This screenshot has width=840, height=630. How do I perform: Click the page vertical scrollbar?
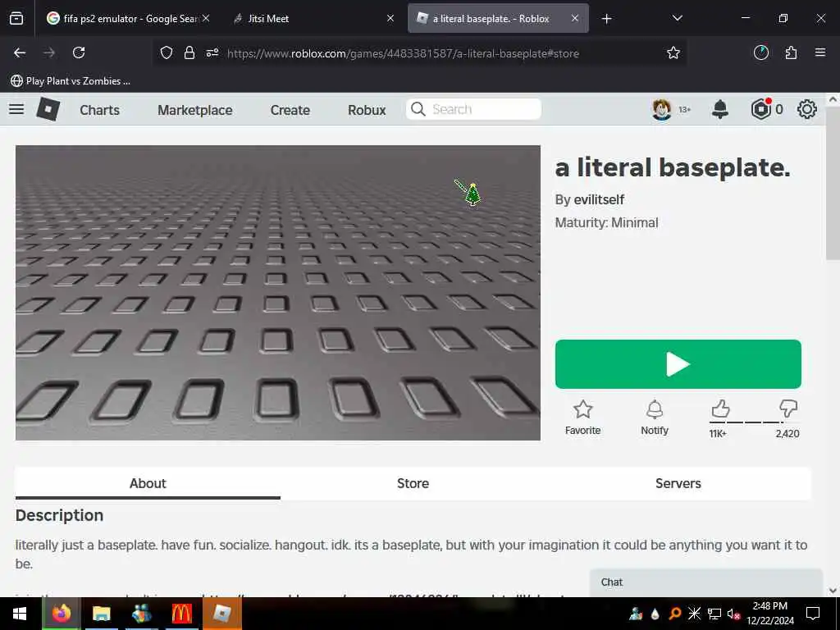point(832,182)
